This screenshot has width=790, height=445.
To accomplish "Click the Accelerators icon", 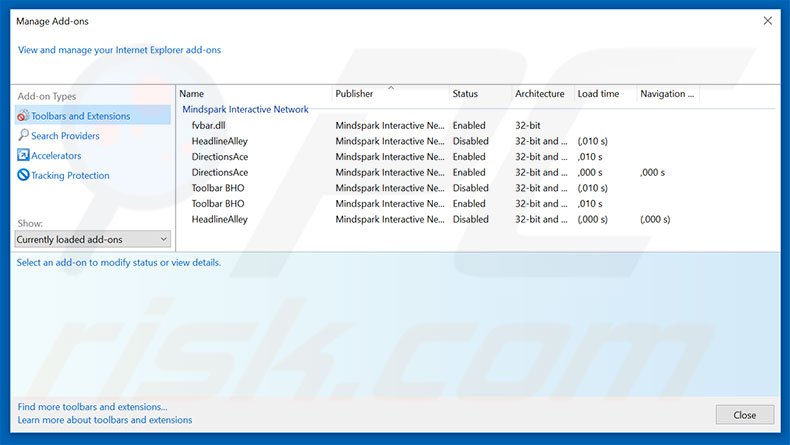I will (x=23, y=155).
